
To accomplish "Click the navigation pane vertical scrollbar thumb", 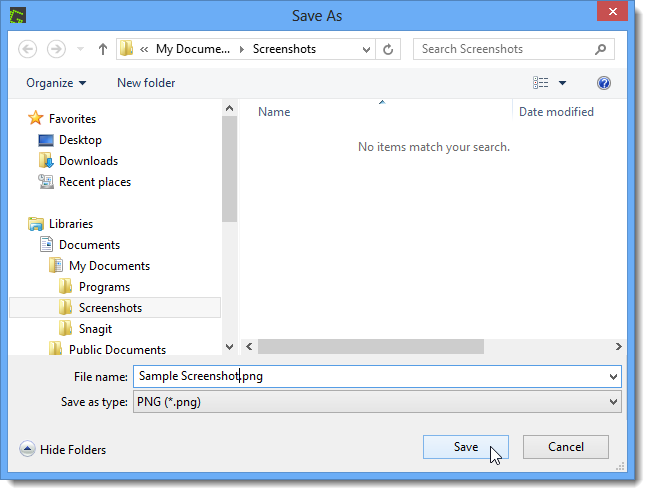I will tap(229, 169).
